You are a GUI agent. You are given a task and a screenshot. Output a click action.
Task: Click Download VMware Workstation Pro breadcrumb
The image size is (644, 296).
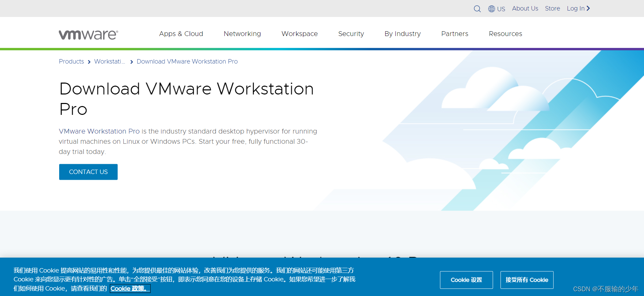187,62
